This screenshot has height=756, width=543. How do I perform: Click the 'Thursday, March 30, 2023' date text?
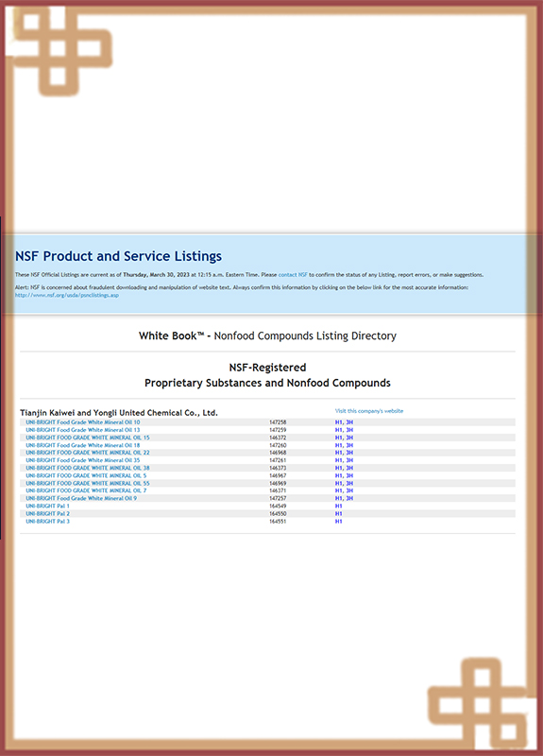pos(157,275)
